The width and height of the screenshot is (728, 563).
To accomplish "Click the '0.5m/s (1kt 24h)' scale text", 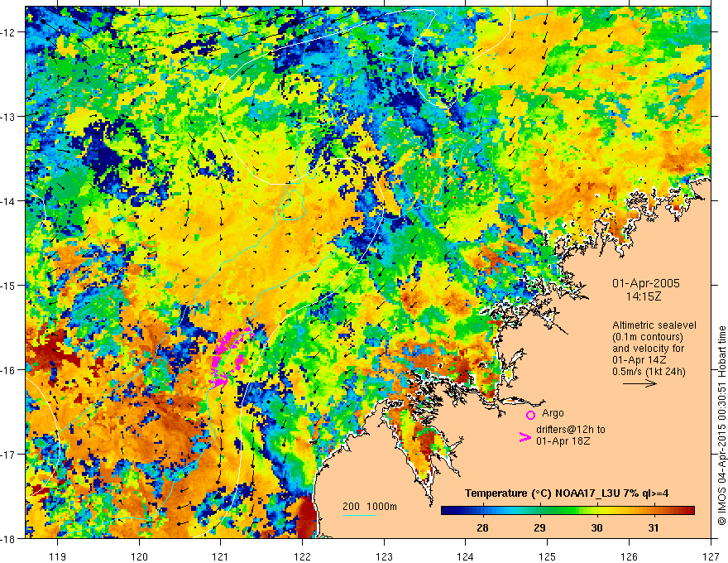I will [x=649, y=371].
